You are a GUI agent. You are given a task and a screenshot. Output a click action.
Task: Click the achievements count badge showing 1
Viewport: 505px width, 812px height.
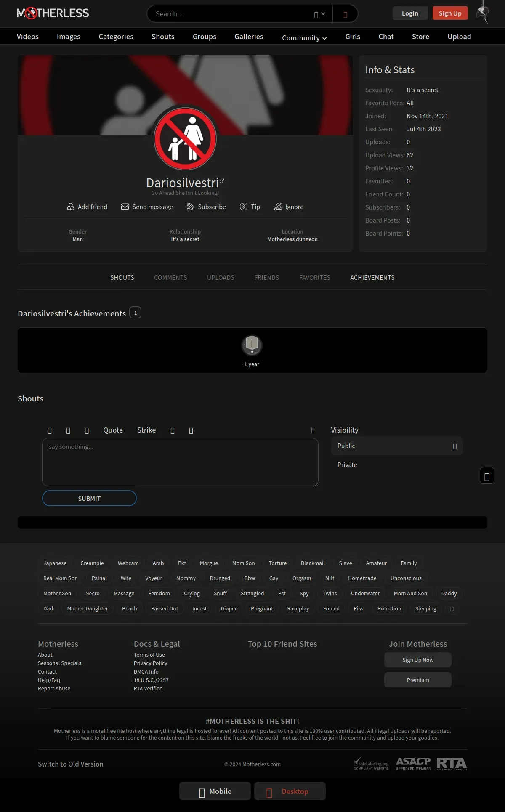[135, 313]
